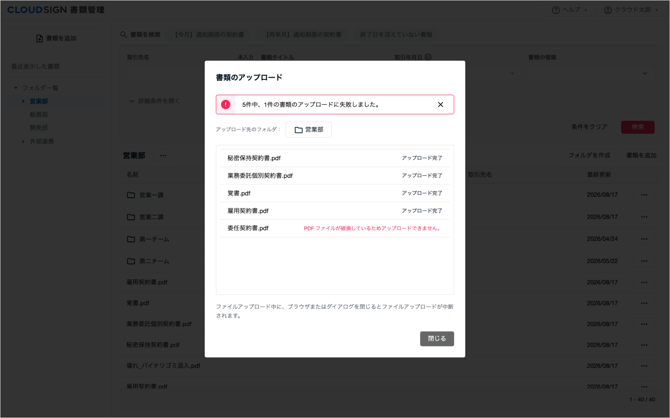Click the 書類のアップロード dialog title
The image size is (670, 418).
[249, 77]
